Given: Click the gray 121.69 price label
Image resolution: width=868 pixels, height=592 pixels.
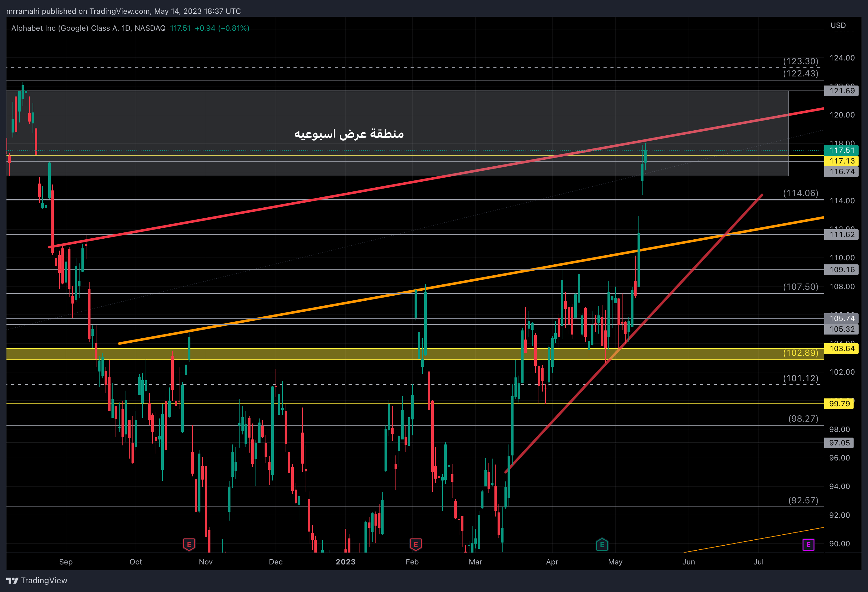Looking at the screenshot, I should (x=841, y=91).
